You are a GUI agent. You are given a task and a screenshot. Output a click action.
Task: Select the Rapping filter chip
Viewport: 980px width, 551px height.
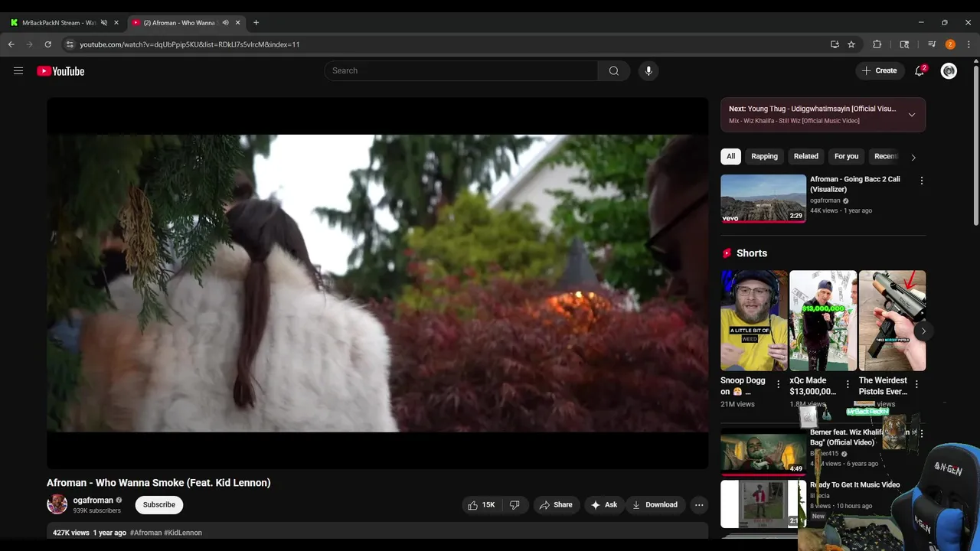(x=764, y=156)
